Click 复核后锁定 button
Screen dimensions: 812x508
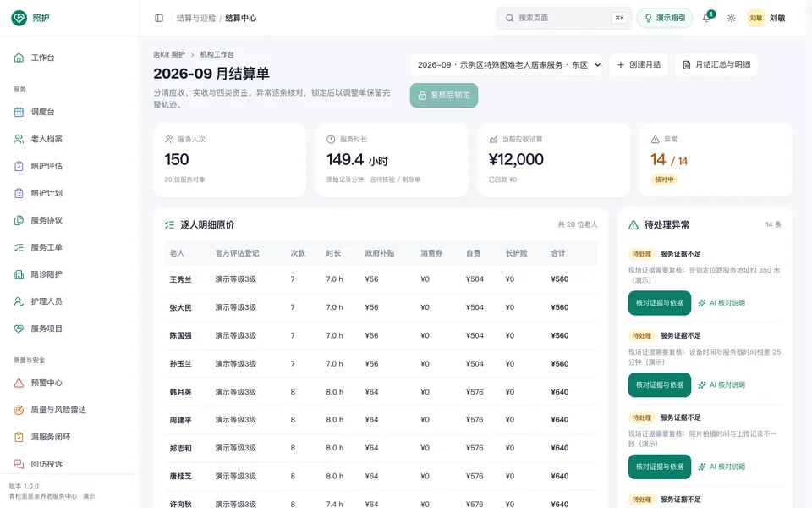(x=444, y=96)
